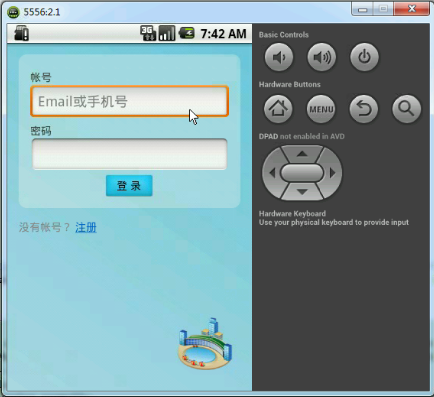Click the battery charging status icon
Viewport: 434px width, 397px height.
(x=186, y=33)
